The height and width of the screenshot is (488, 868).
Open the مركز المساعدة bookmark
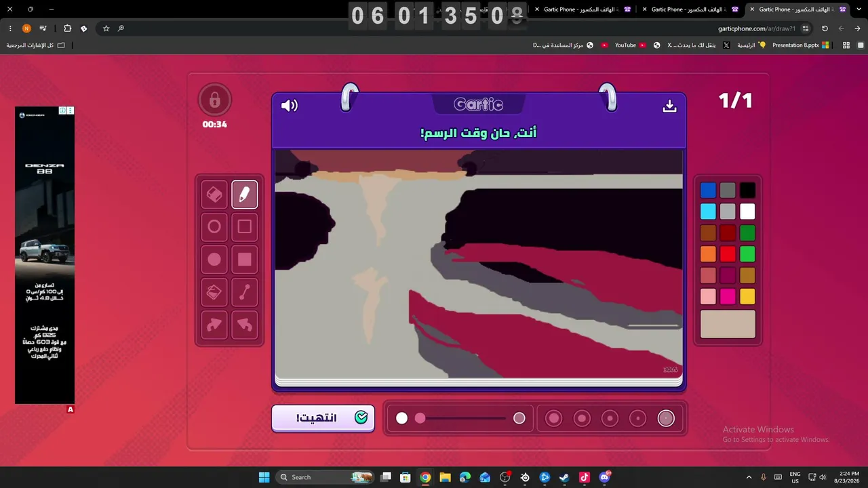pyautogui.click(x=563, y=45)
